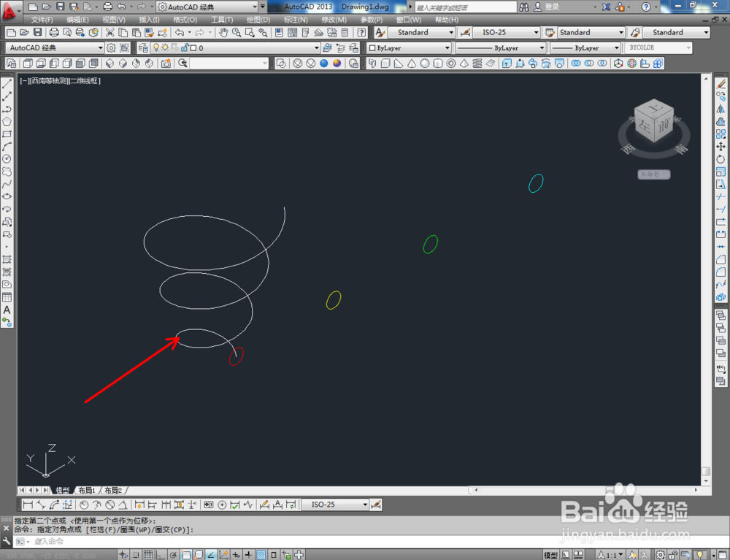
Task: Toggle 3D Object Snap in status bar
Action: (199, 555)
